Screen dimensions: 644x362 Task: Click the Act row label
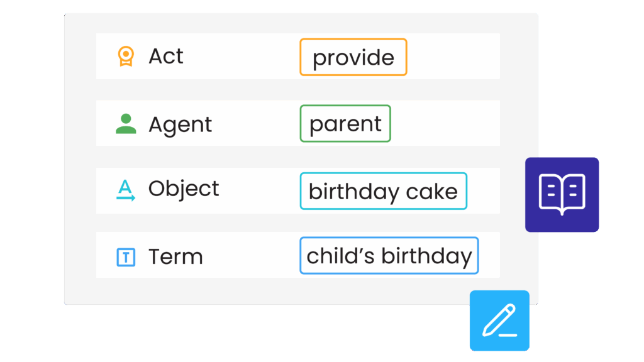pyautogui.click(x=165, y=56)
